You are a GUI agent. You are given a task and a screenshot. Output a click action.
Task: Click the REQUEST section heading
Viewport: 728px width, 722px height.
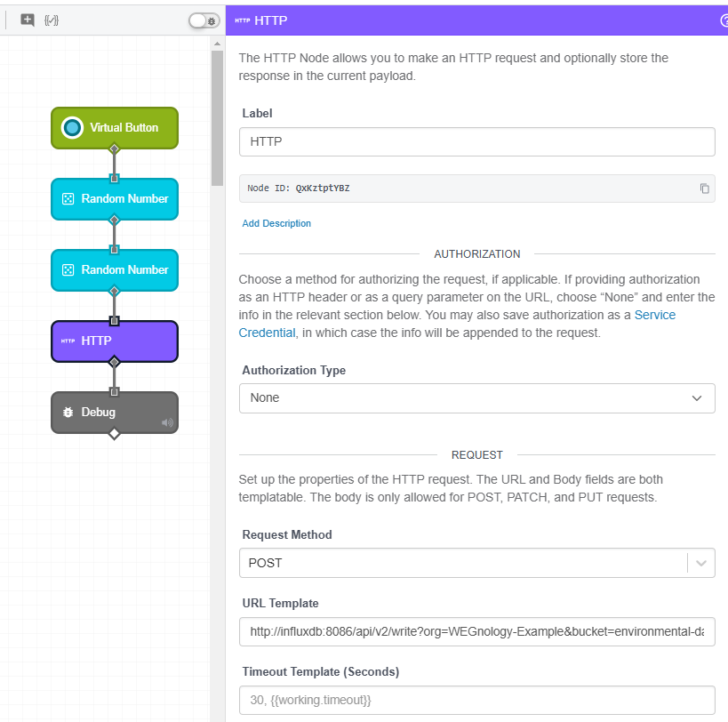point(476,455)
